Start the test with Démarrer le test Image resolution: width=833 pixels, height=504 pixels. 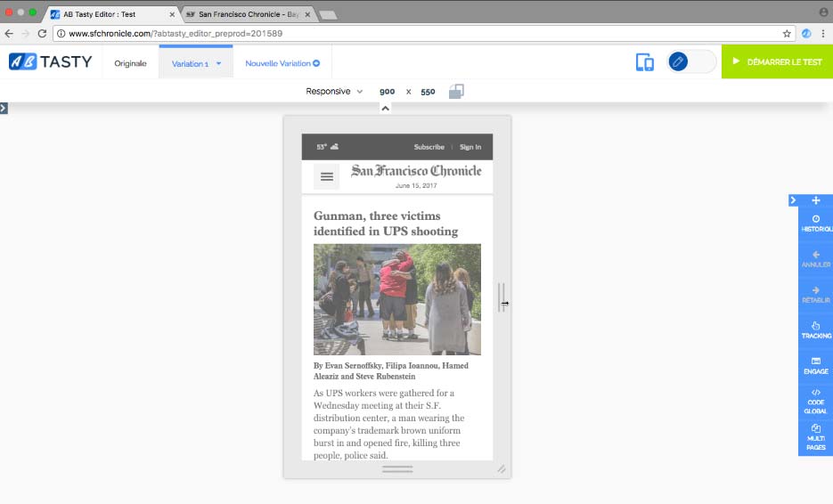[x=777, y=61]
